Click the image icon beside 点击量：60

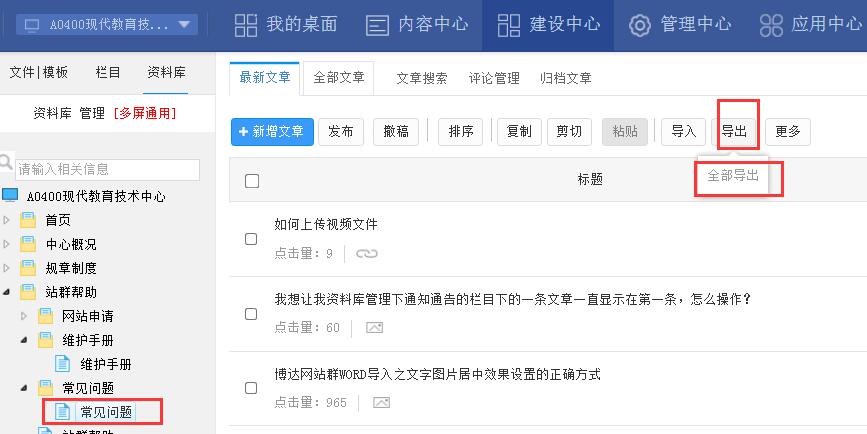coord(374,328)
